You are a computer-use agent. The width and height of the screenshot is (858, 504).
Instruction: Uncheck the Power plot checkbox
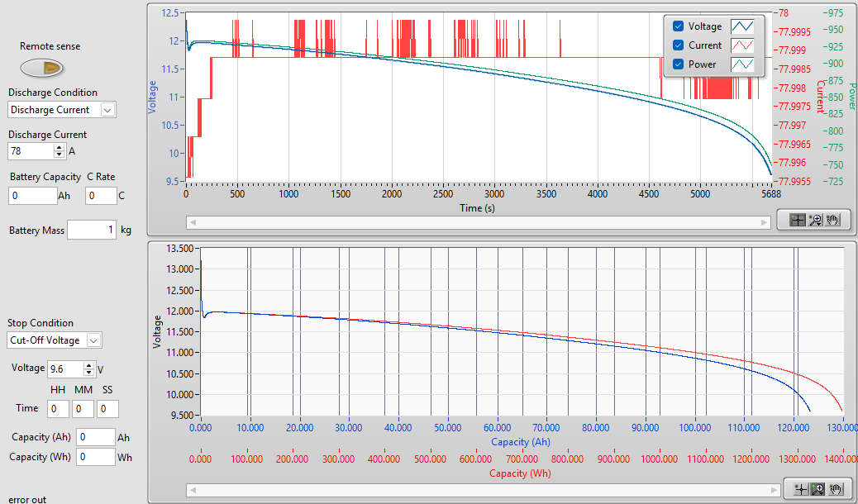coord(679,64)
